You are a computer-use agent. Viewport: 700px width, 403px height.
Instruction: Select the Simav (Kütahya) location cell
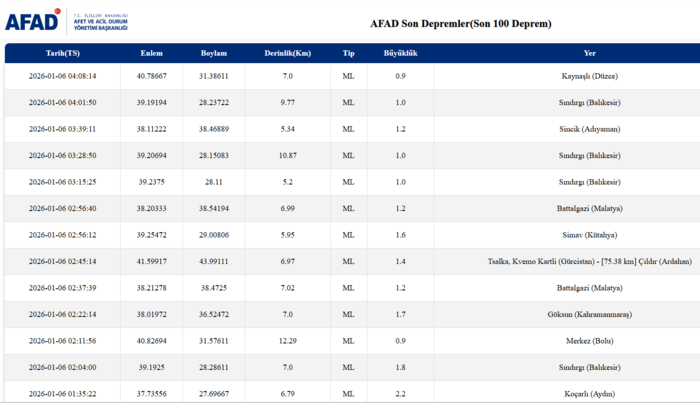coord(590,235)
